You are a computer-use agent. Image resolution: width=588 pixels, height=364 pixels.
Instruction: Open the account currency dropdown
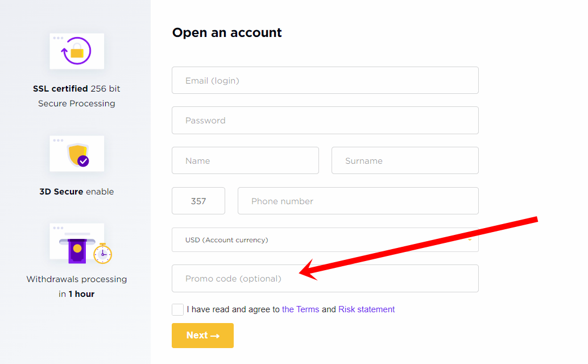325,239
